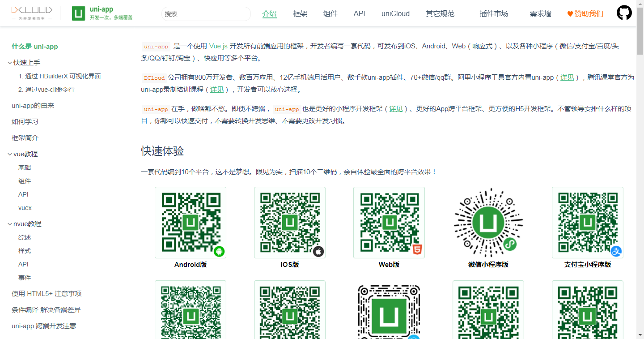
Task: Open the iOS版 QR code
Action: 290,223
